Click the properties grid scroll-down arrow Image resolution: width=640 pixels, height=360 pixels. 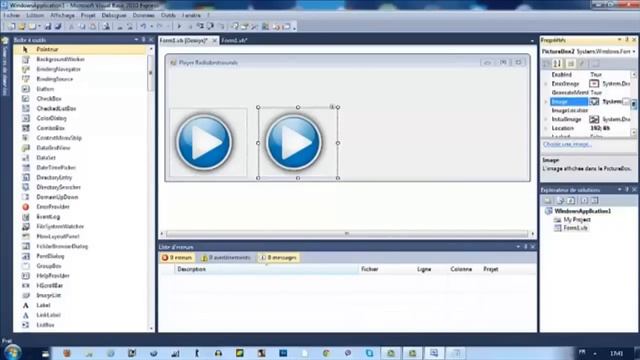634,132
